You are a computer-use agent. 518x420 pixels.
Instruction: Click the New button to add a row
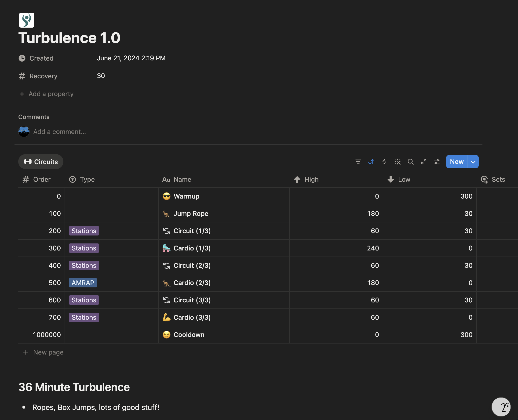[456, 162]
